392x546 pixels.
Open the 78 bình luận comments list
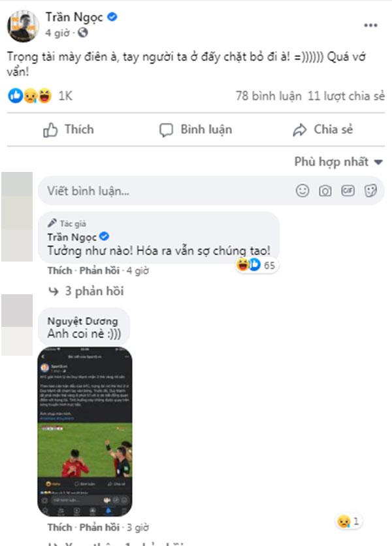click(x=269, y=96)
